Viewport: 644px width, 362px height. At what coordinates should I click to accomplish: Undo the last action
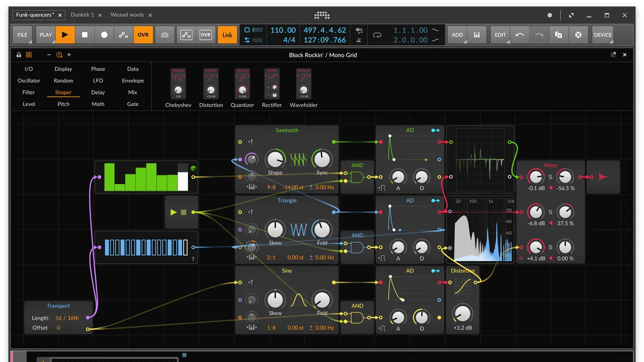[x=520, y=35]
